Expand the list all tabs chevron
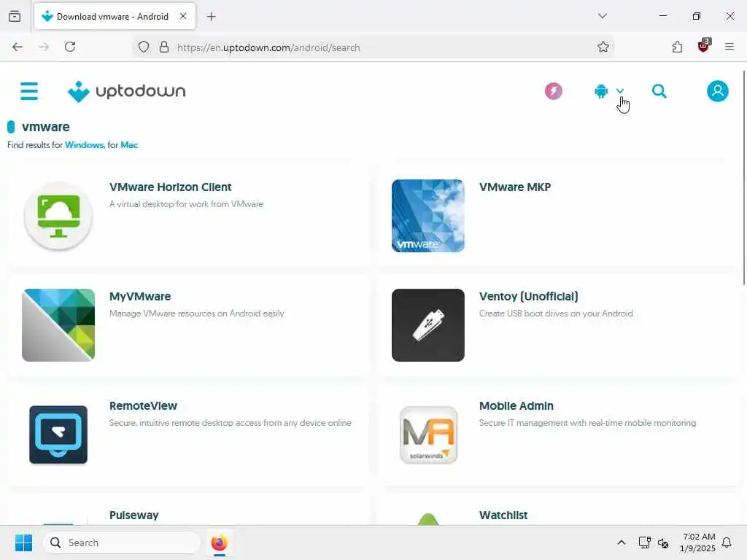Screen dimensions: 747x560 coord(602,16)
